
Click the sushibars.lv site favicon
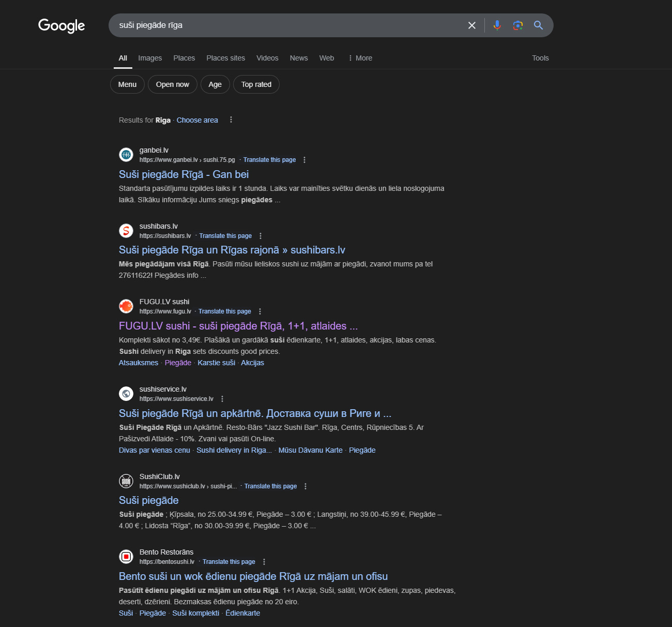(126, 230)
